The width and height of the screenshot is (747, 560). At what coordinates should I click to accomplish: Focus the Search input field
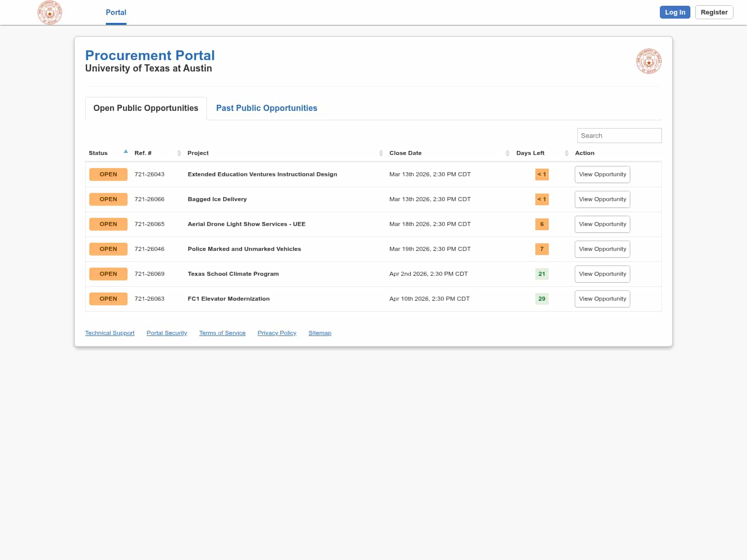tap(619, 135)
